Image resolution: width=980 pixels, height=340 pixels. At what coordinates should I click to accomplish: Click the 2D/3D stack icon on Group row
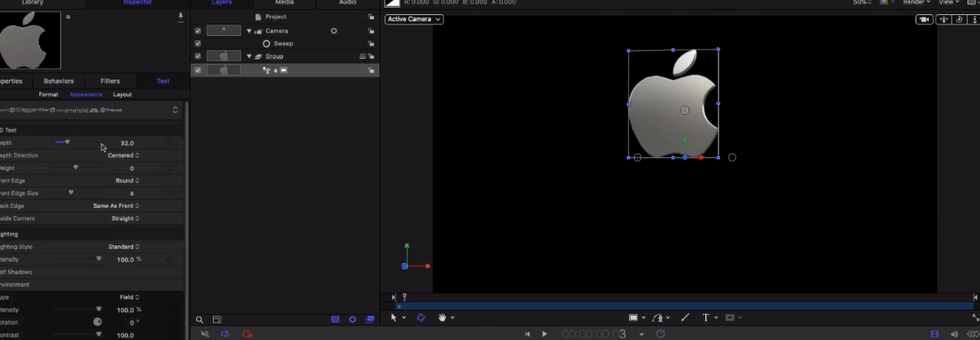point(362,56)
